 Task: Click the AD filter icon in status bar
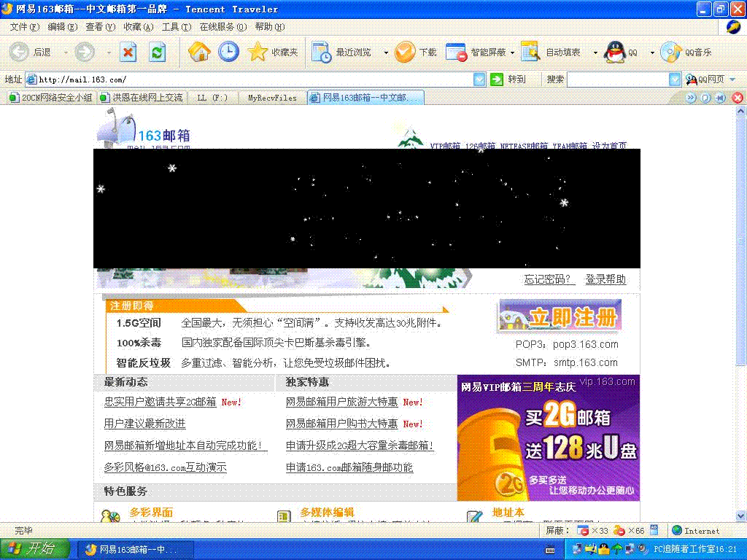coord(654,529)
